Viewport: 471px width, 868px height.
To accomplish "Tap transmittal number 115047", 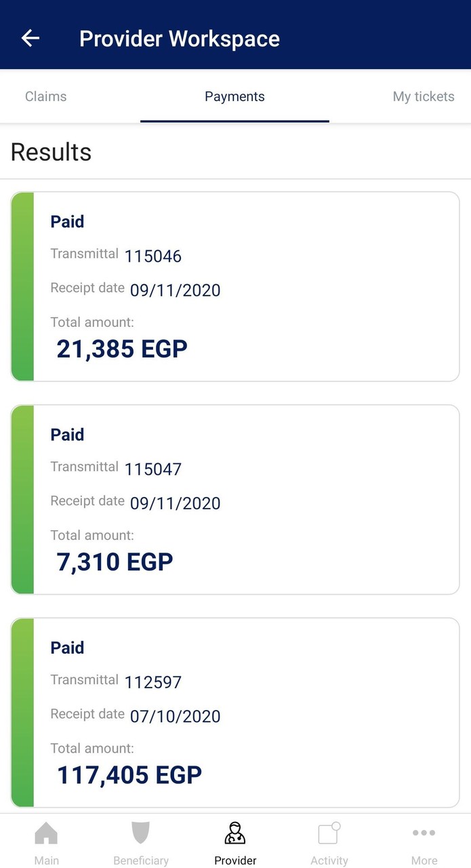I will [153, 468].
